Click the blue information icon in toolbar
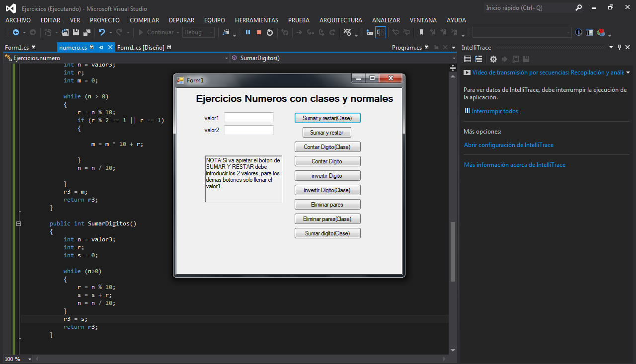 (x=579, y=32)
